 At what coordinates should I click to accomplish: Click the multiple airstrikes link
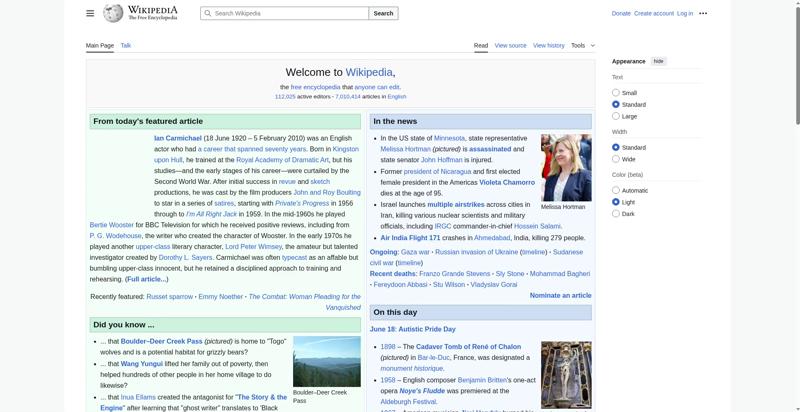point(456,204)
